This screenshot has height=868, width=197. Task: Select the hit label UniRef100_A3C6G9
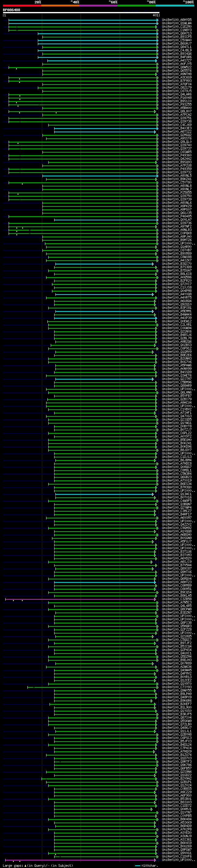coord(177,78)
